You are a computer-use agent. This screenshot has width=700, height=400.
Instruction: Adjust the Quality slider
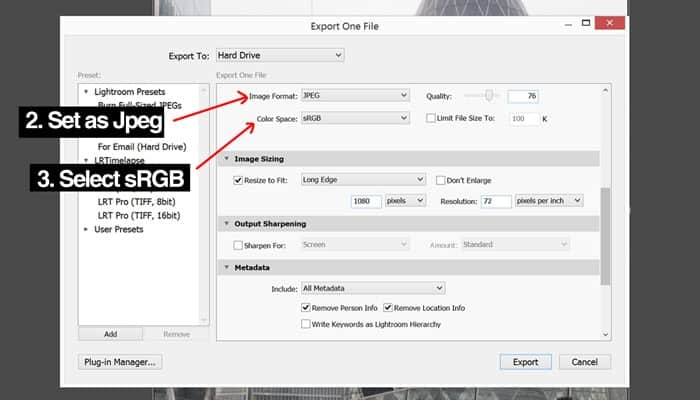(489, 95)
